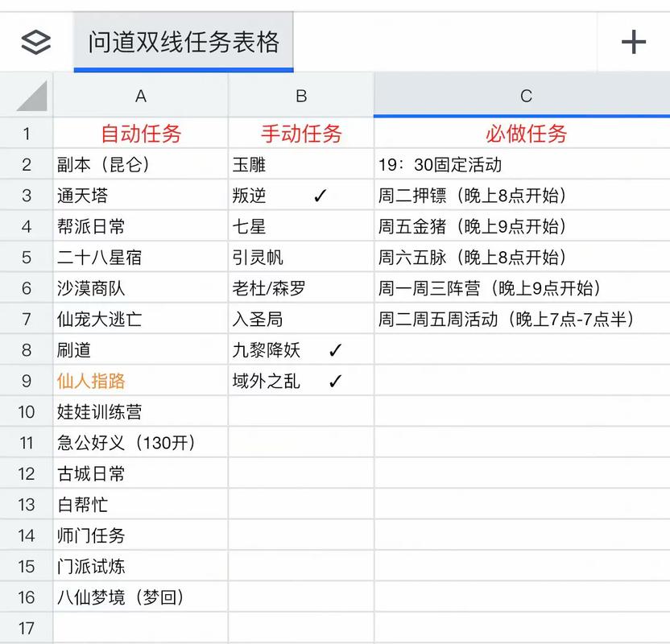
Task: Select cell 通天塔
Action: pos(141,196)
